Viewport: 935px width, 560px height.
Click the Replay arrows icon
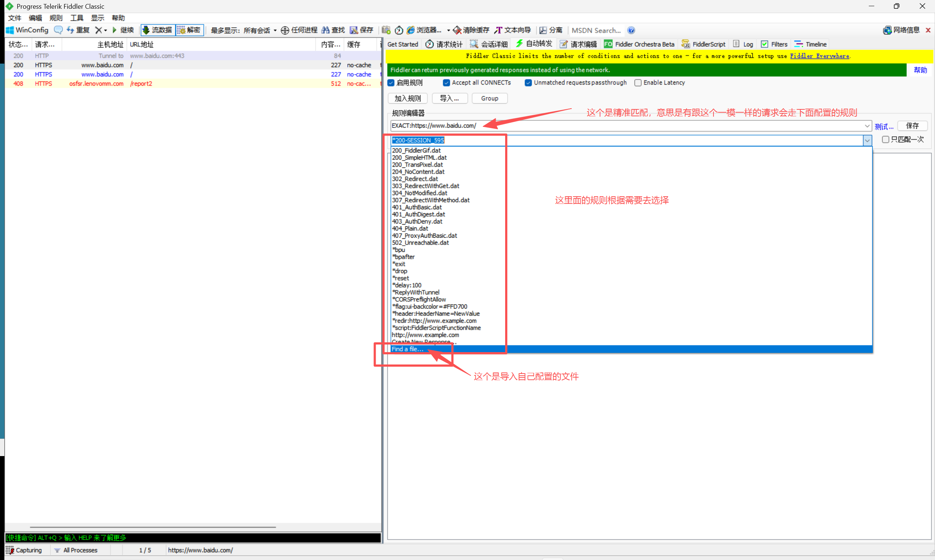click(71, 30)
